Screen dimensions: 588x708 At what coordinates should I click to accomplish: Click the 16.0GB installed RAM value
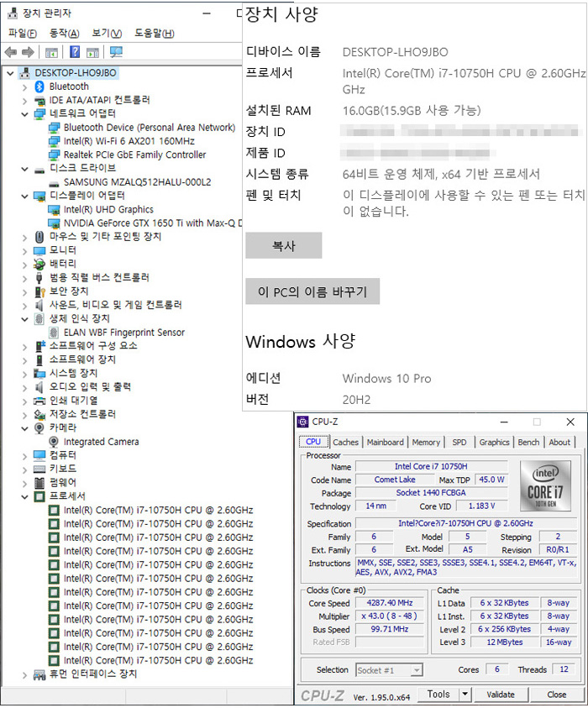point(412,111)
